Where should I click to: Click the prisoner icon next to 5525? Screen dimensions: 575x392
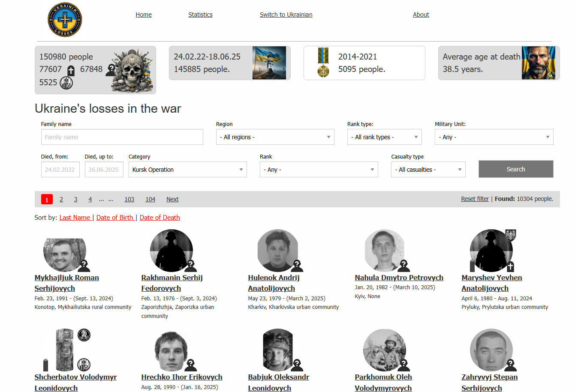tap(66, 83)
